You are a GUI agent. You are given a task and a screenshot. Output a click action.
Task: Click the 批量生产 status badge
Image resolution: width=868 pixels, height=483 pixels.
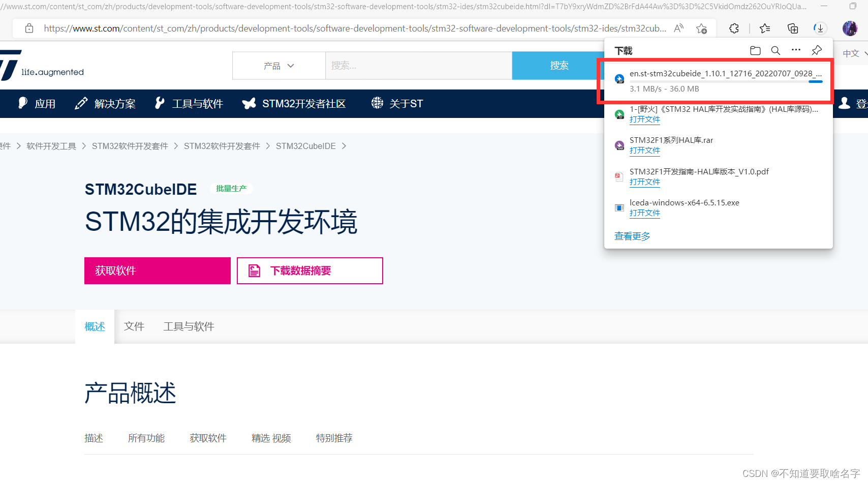pos(231,189)
